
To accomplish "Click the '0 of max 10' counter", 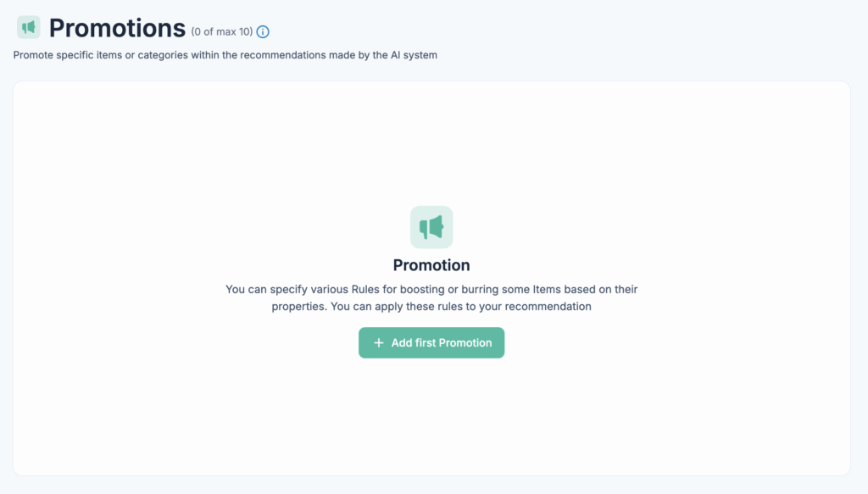I will click(222, 32).
